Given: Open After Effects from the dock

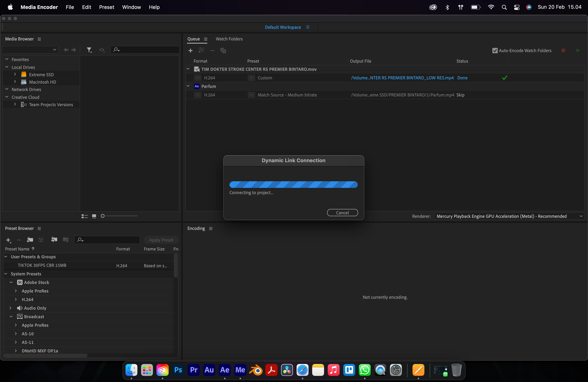Looking at the screenshot, I should pos(225,370).
